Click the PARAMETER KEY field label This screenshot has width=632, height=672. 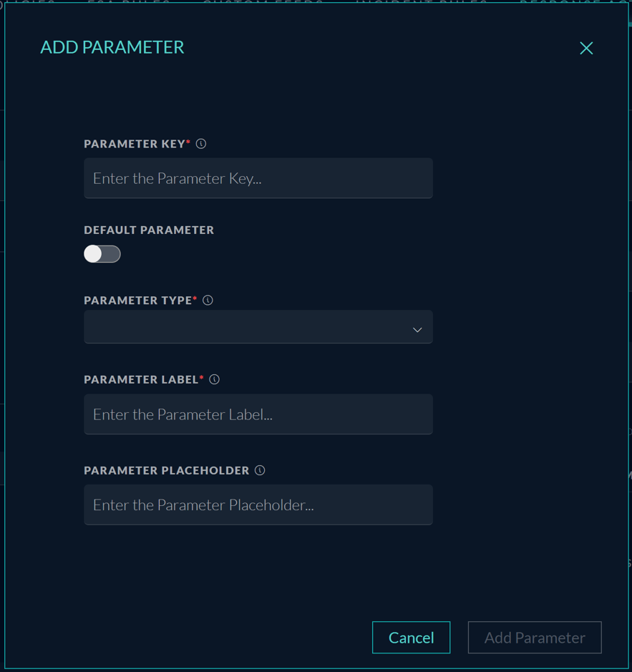point(135,144)
